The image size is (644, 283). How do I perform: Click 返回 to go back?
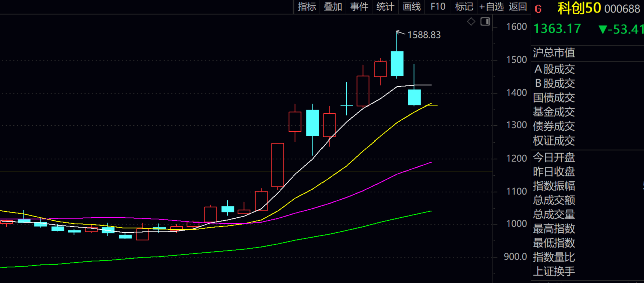pos(518,7)
